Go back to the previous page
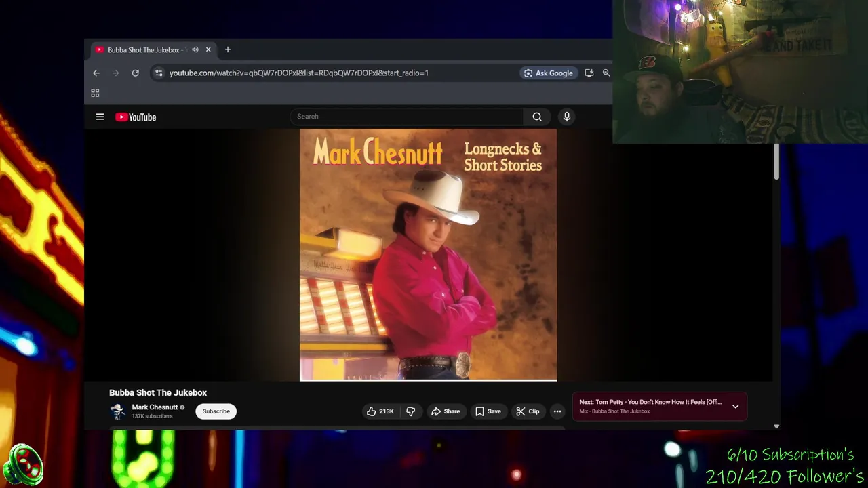The image size is (868, 488). 96,73
